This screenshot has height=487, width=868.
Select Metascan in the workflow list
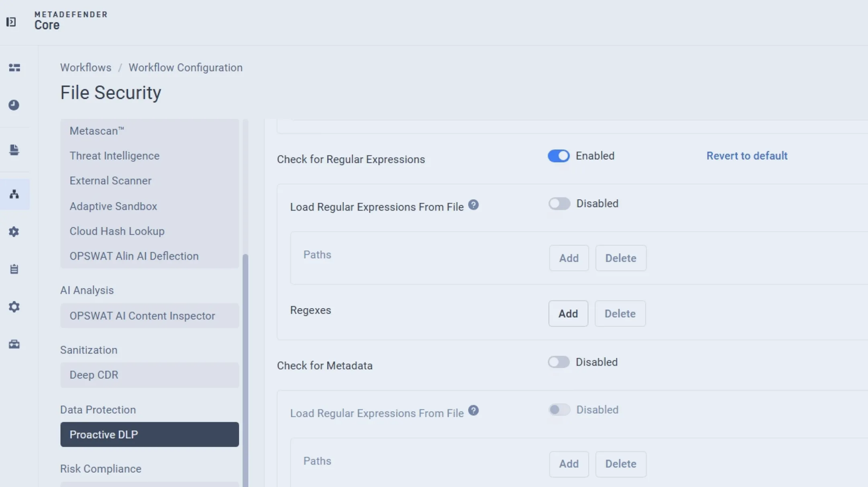(149, 131)
